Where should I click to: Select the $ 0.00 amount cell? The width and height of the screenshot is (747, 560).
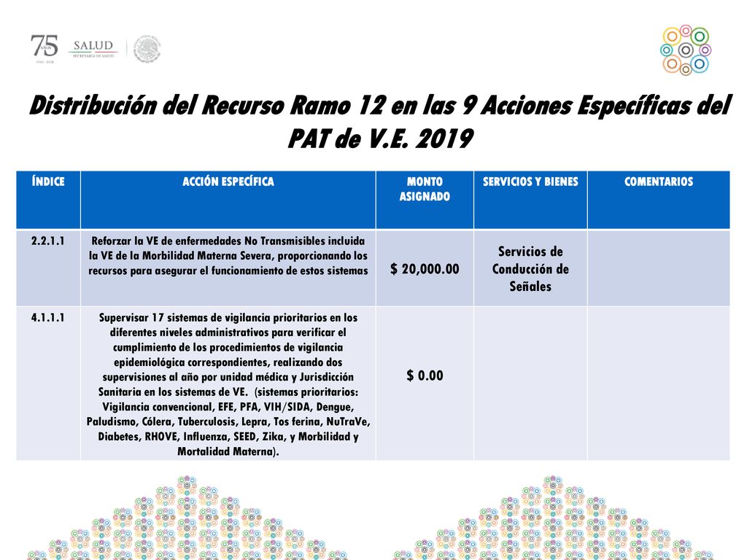coord(425,384)
